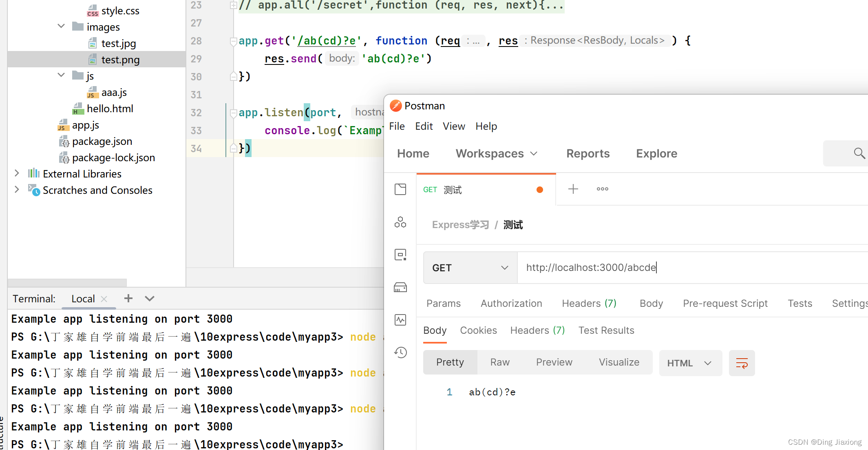Open hello.html in the project tree
Screen dimensions: 868x450
point(110,109)
